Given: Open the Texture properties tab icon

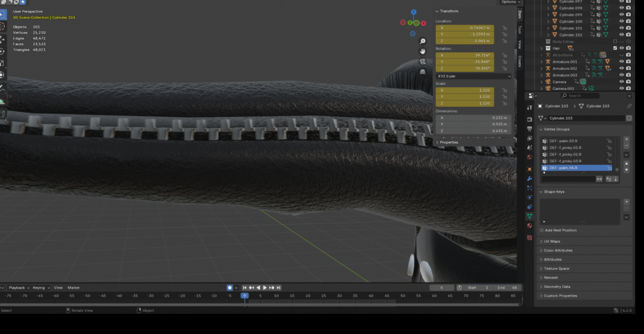Looking at the screenshot, I should [x=530, y=238].
